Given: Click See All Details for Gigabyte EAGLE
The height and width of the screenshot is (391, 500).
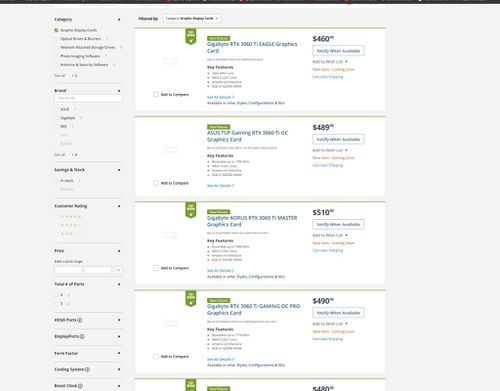Looking at the screenshot, I should [220, 97].
